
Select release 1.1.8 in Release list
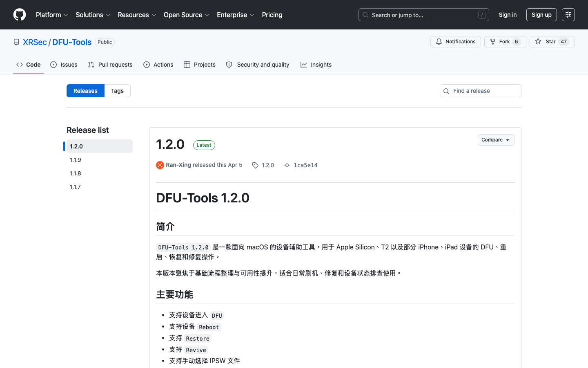(100, 173)
